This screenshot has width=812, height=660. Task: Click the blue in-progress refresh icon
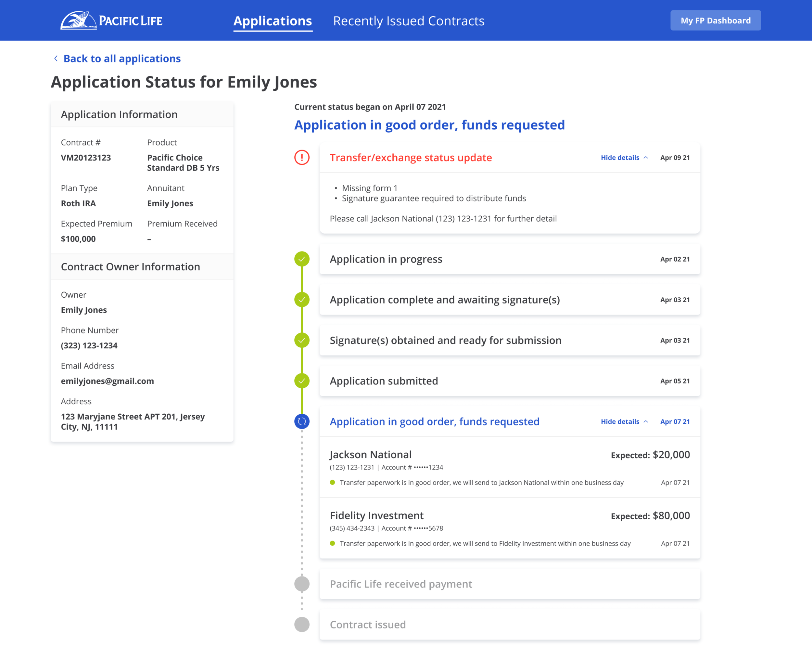click(302, 421)
